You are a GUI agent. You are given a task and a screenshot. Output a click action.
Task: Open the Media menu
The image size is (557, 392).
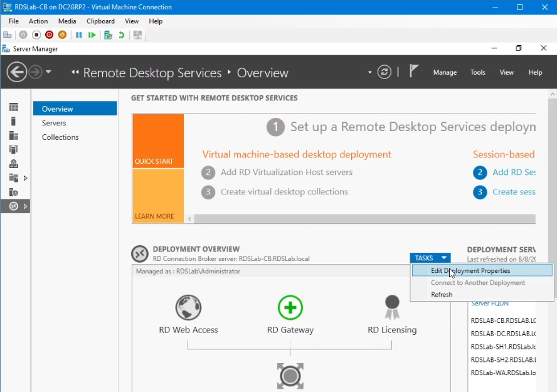[x=67, y=21]
